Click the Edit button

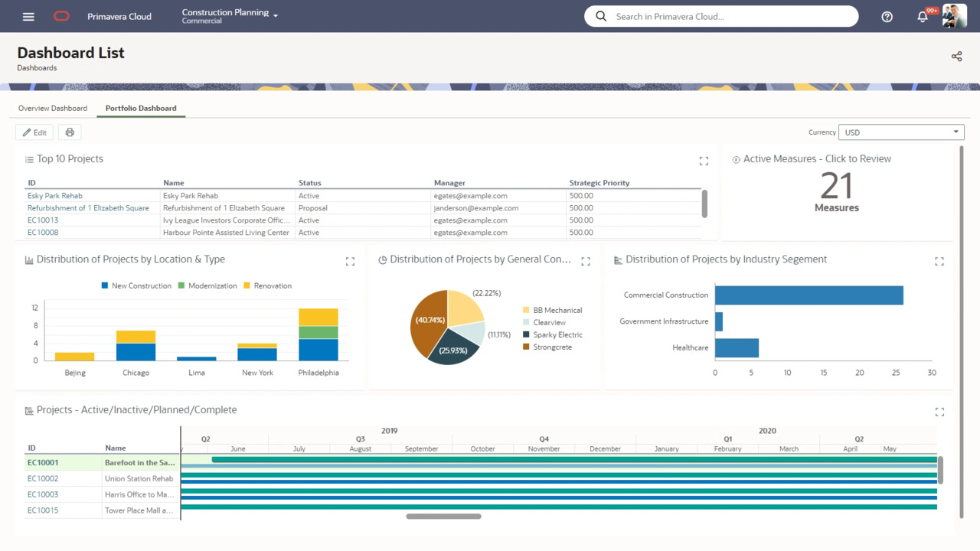pyautogui.click(x=34, y=132)
